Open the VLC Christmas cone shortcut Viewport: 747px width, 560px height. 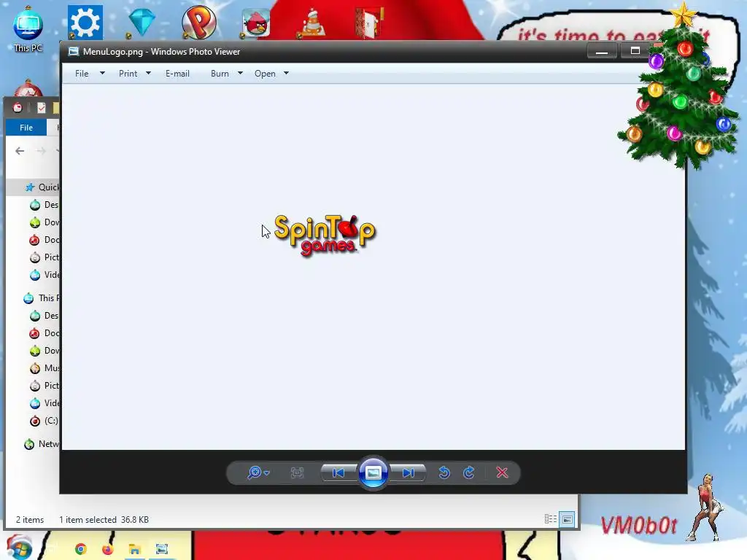click(x=312, y=23)
